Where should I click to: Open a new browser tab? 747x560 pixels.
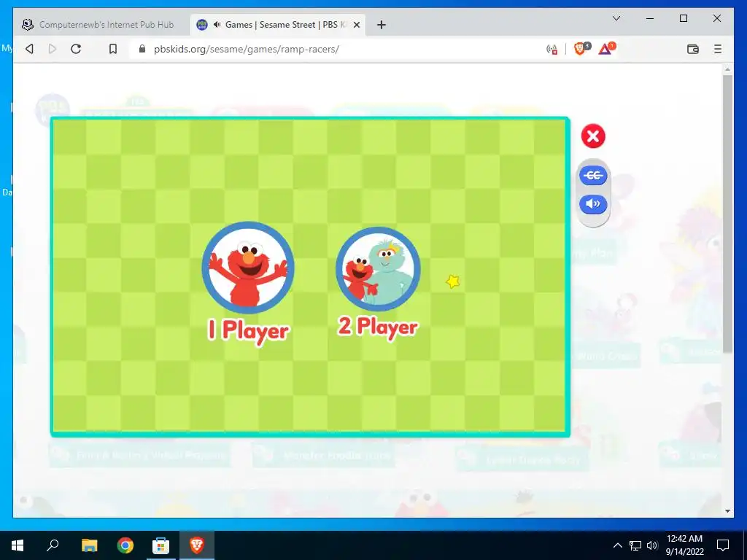[x=381, y=25]
